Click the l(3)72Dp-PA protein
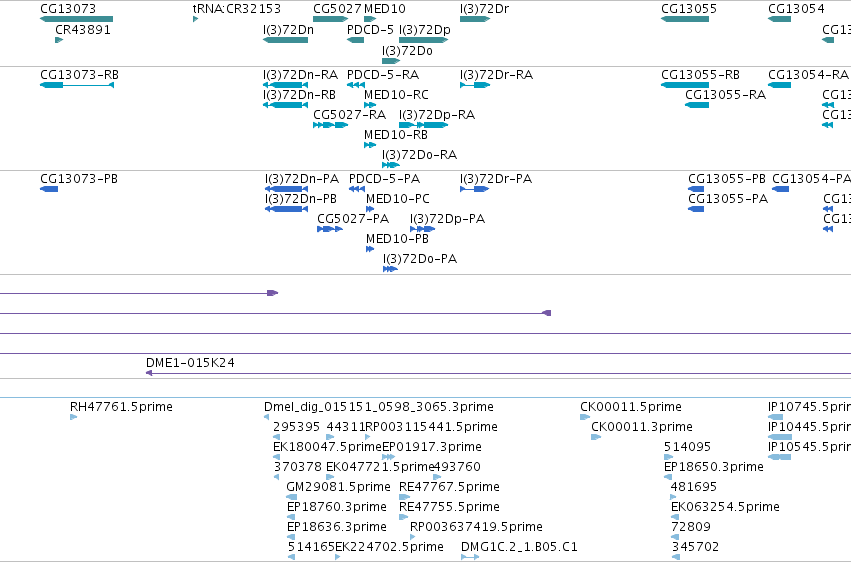Screen dimensions: 851x562 pos(422,229)
